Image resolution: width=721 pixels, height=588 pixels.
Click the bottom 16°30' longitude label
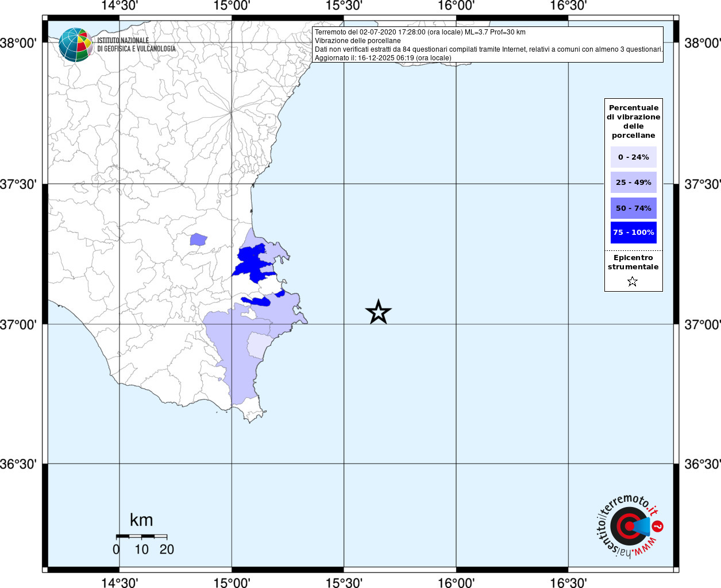568,583
